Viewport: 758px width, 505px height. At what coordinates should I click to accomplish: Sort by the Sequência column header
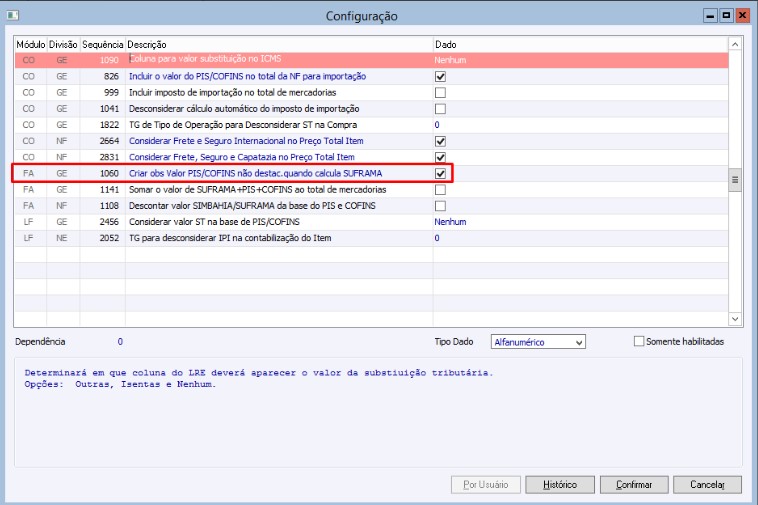click(102, 44)
